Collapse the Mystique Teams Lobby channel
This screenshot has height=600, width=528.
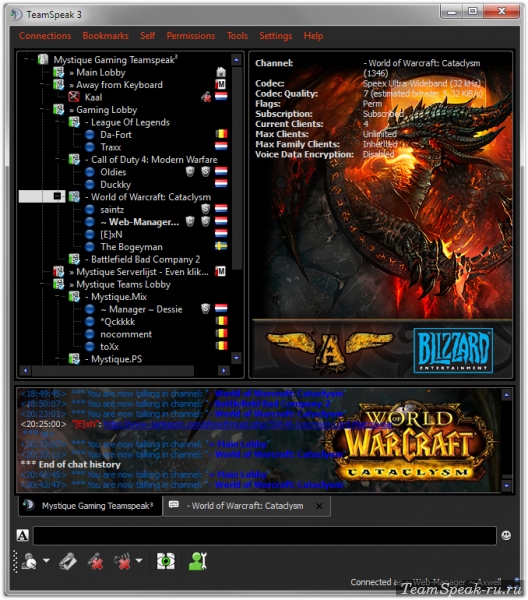click(x=42, y=284)
